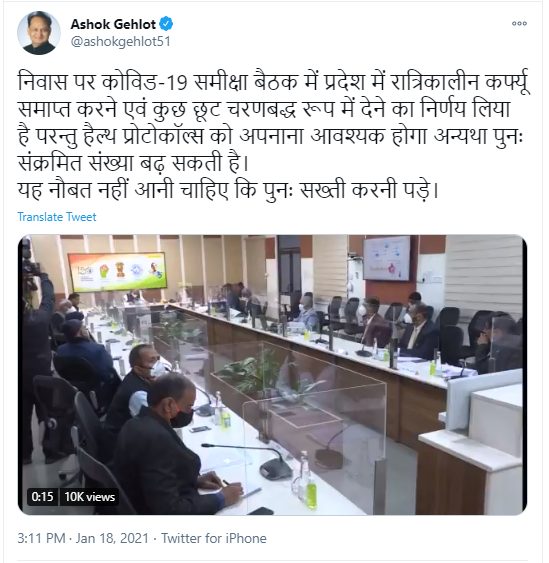Click the कोविड-19 word in the tweet
The image size is (549, 563).
tap(144, 82)
